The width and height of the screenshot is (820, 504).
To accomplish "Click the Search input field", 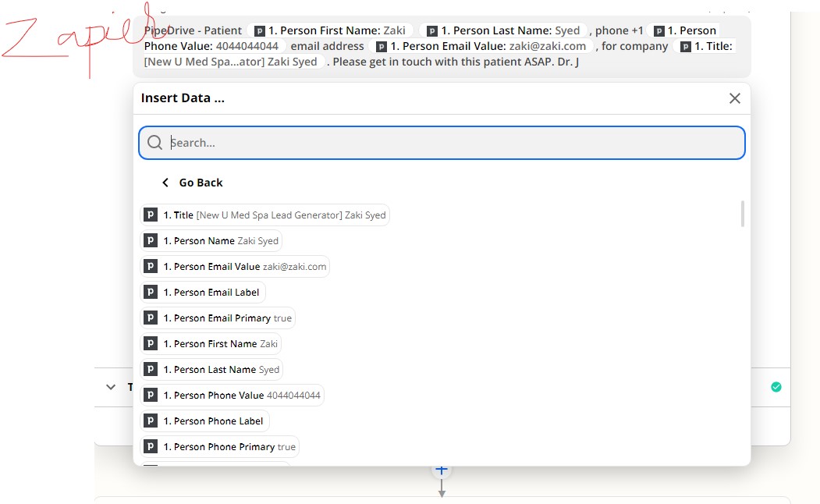I will (442, 143).
